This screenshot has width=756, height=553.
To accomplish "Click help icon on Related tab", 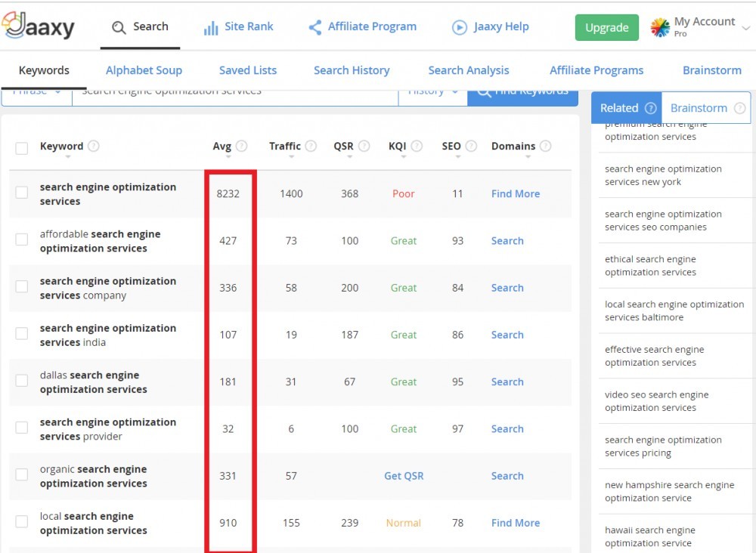I will [650, 108].
